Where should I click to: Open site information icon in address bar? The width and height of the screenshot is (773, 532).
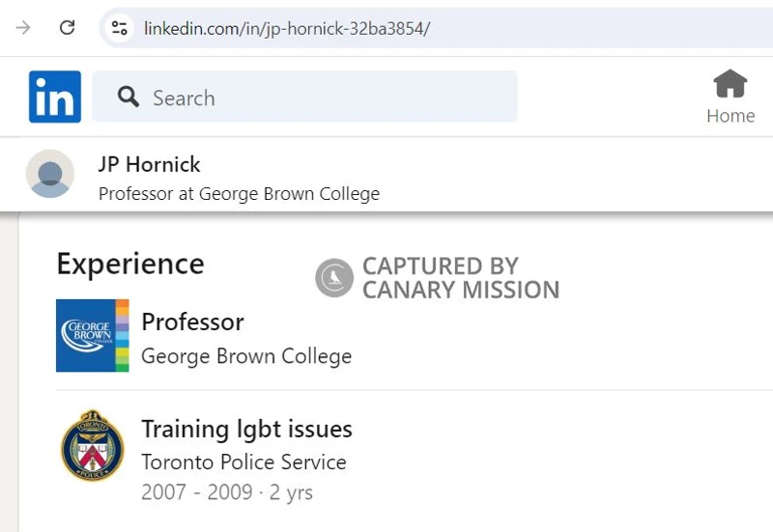point(119,28)
